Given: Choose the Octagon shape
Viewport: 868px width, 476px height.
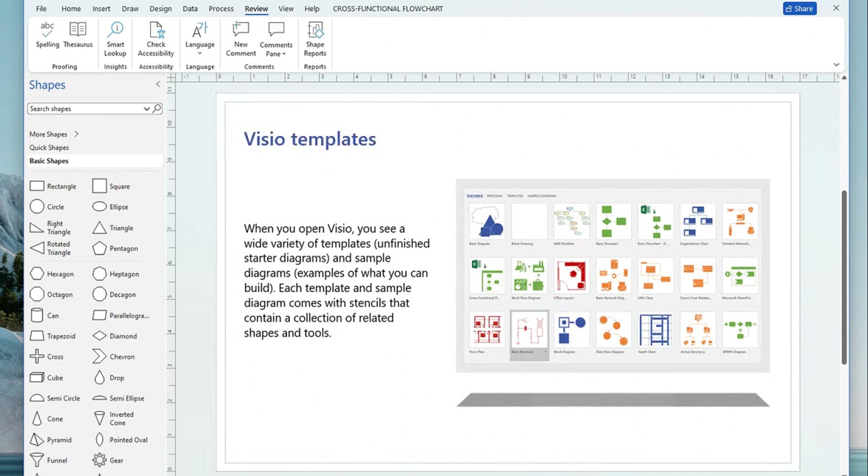Looking at the screenshot, I should click(x=52, y=295).
